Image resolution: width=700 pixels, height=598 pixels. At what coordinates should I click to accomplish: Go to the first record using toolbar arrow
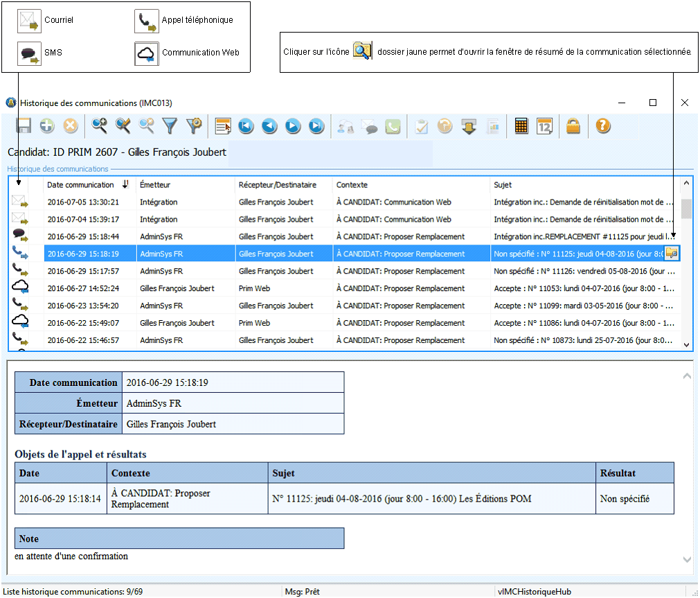tap(246, 126)
